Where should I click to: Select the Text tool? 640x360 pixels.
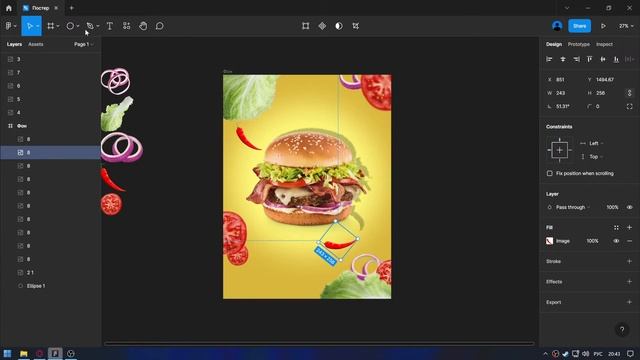pyautogui.click(x=109, y=26)
